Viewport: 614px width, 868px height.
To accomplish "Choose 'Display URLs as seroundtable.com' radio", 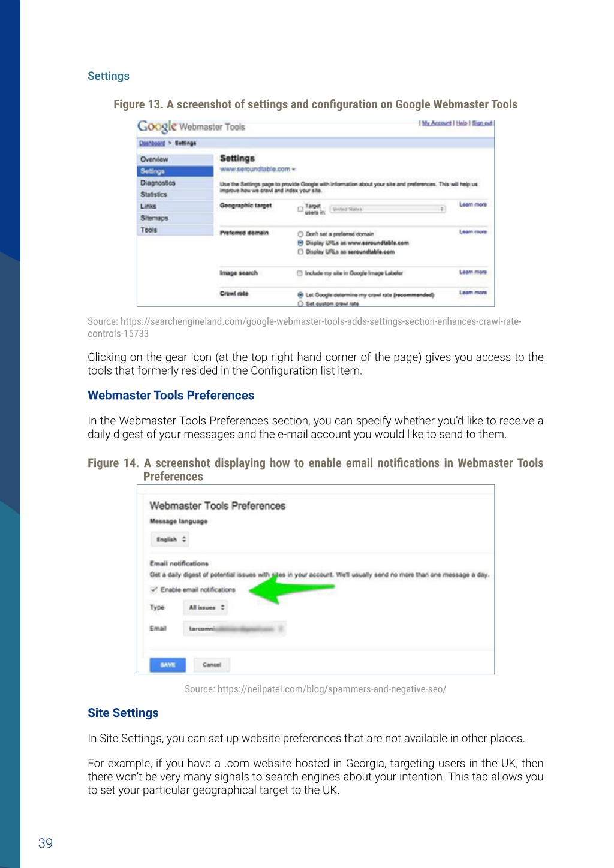I will point(300,252).
